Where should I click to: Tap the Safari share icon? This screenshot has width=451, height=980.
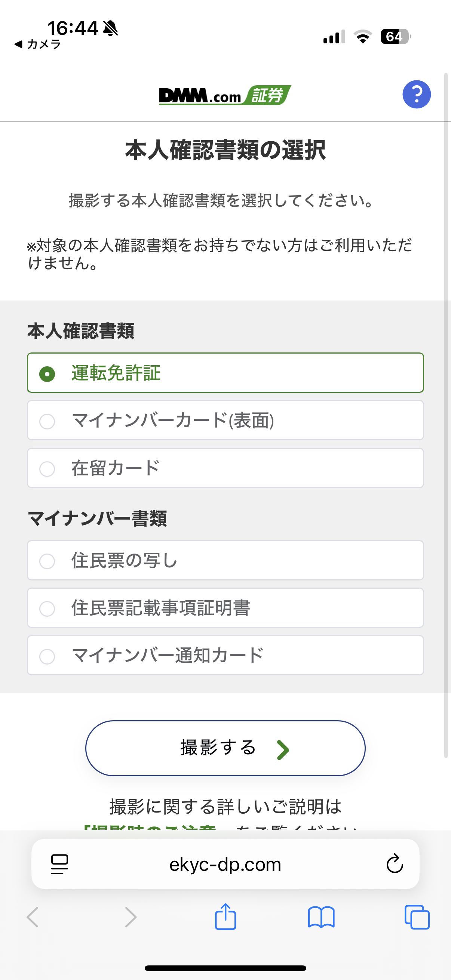point(225,917)
